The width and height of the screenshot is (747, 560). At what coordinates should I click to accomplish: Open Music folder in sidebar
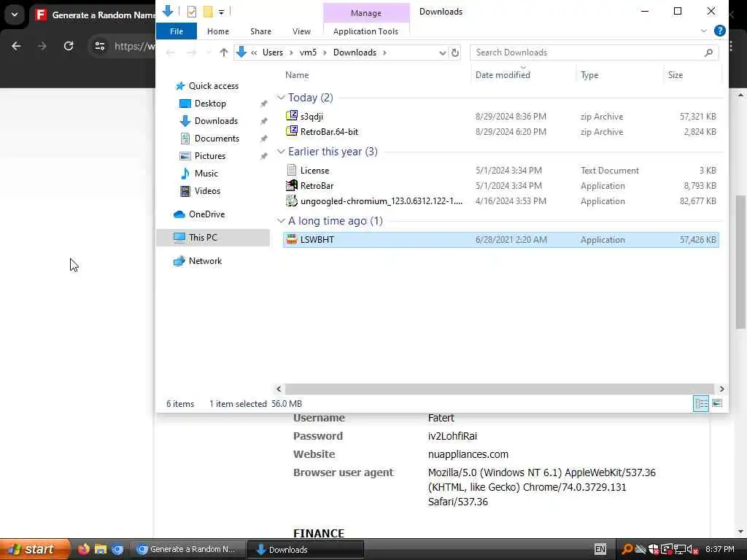pyautogui.click(x=206, y=174)
